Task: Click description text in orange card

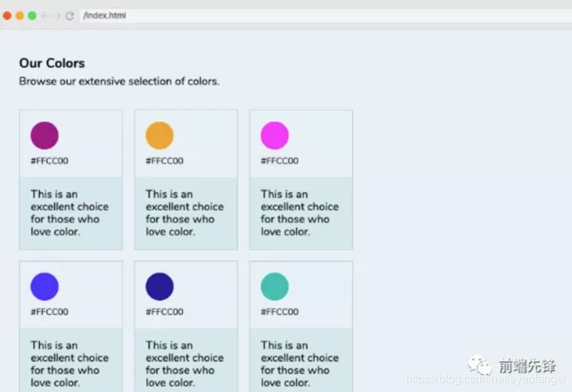Action: (x=184, y=212)
